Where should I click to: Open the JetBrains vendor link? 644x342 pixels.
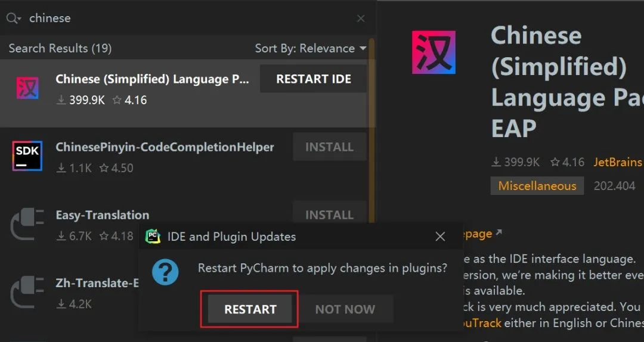pos(617,162)
